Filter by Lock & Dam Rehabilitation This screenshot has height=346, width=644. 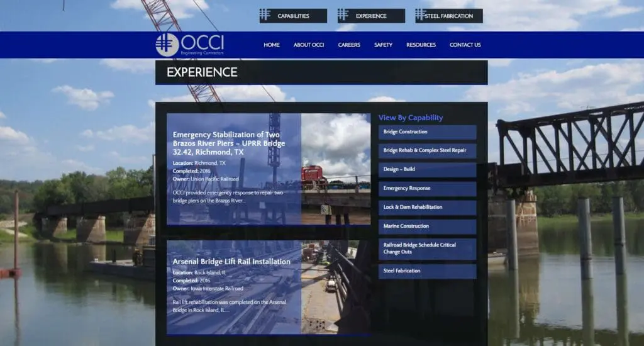(427, 208)
